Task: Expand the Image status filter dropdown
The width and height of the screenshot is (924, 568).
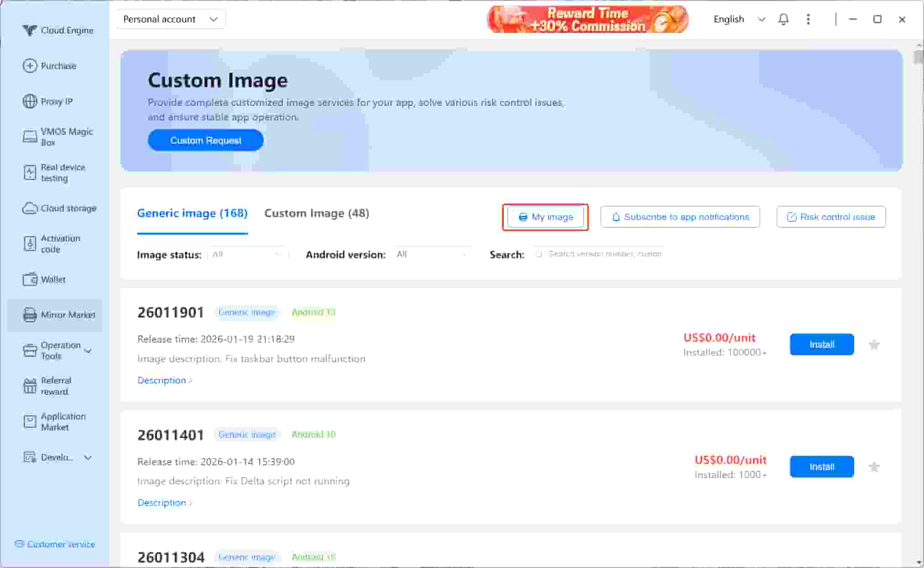Action: pos(247,255)
